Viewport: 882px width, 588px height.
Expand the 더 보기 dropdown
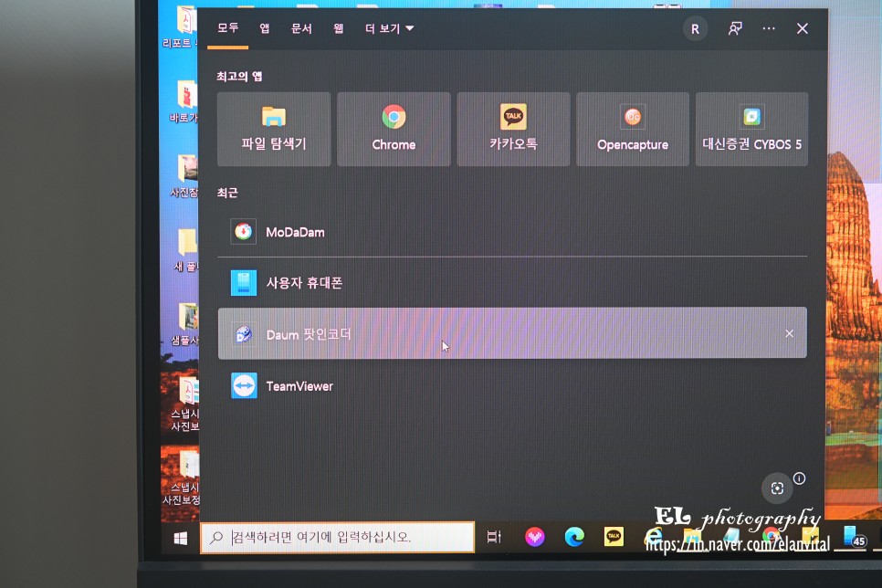point(389,28)
